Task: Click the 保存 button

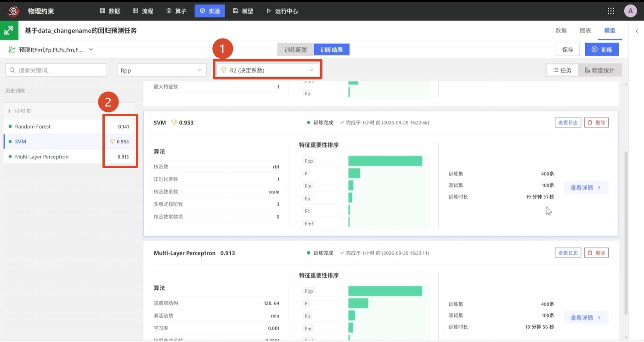Action: point(567,50)
